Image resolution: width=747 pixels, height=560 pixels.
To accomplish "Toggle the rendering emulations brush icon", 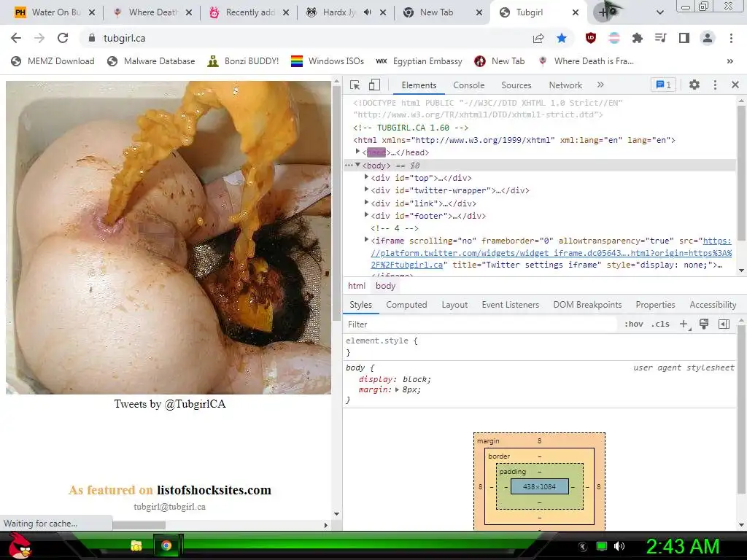I will [x=704, y=324].
